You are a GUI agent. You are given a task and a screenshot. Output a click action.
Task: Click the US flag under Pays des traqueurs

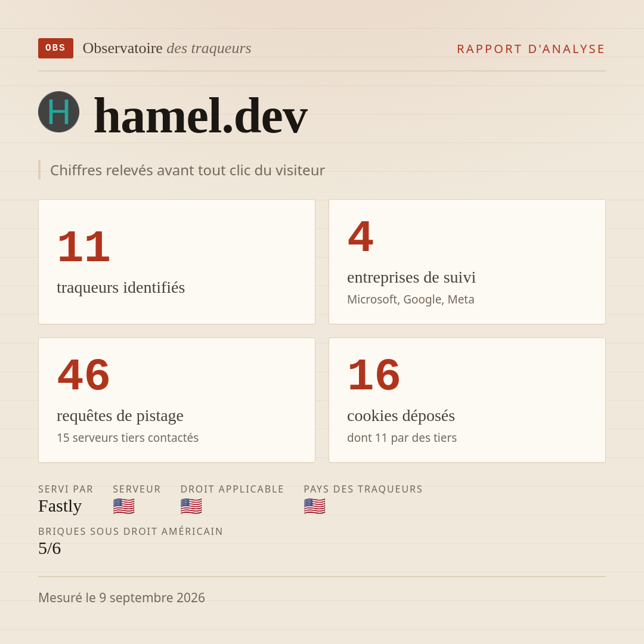pyautogui.click(x=315, y=506)
